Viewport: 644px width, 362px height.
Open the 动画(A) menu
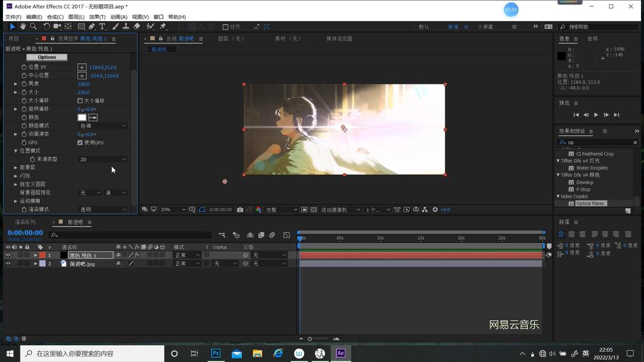[119, 17]
